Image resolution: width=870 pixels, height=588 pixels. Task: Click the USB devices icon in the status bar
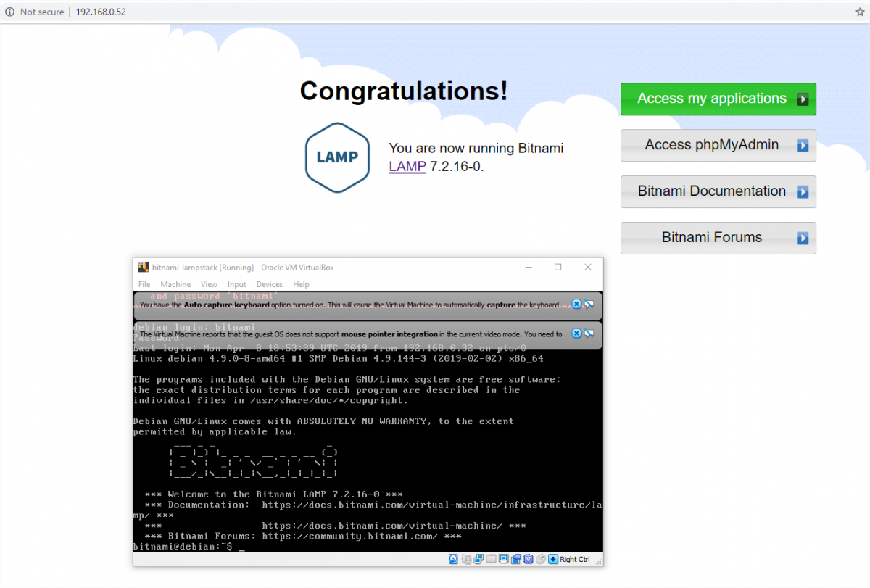tap(516, 559)
